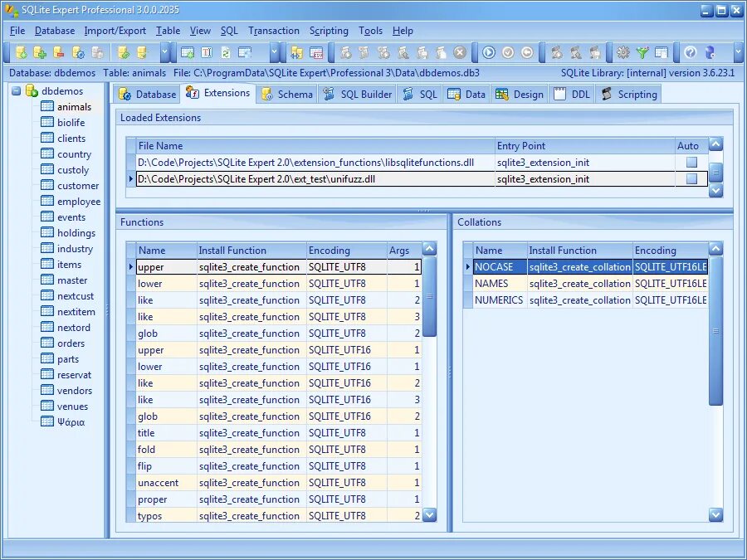Select the unaccent function row
747x560 pixels.
pos(279,482)
